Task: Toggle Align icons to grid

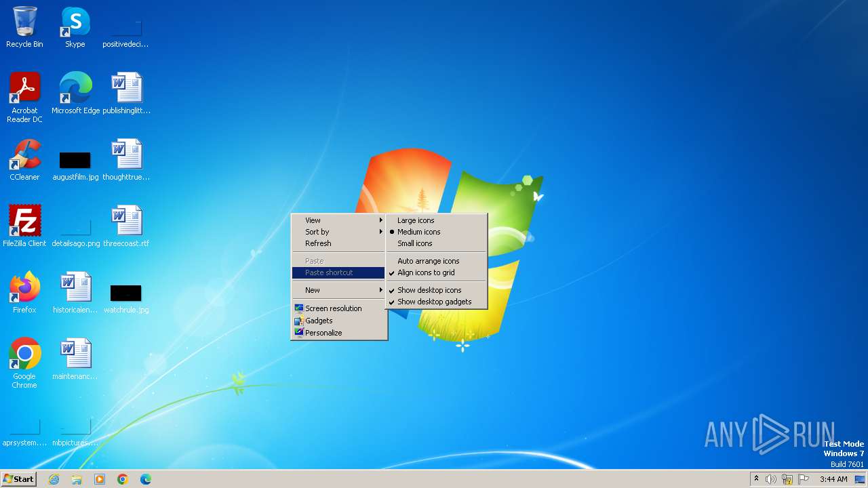Action: coord(436,272)
